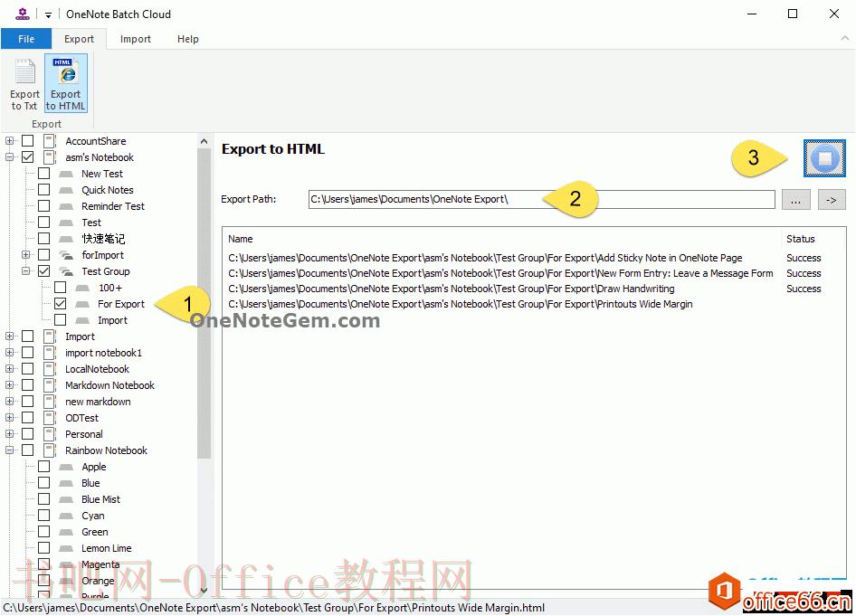Expand the import notebook1 node
Image resolution: width=856 pixels, height=616 pixels.
click(9, 353)
